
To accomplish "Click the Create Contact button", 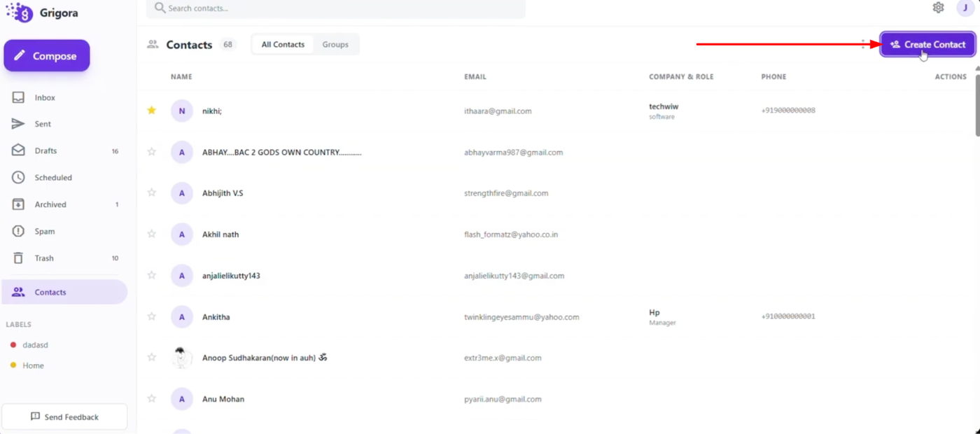I will (927, 44).
